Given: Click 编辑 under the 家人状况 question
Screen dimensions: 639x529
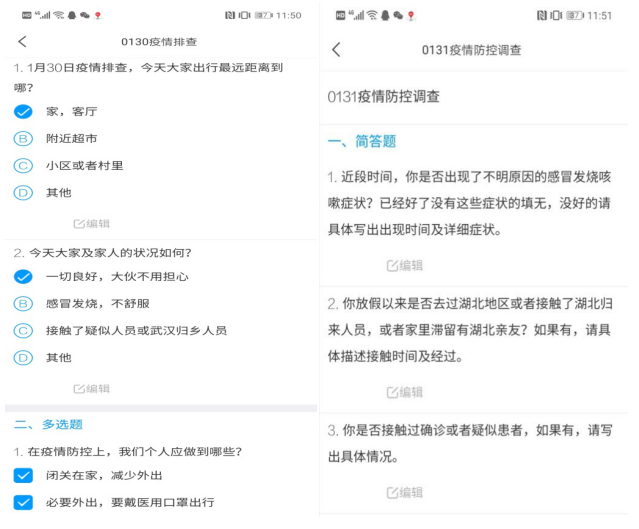Looking at the screenshot, I should (x=92, y=389).
